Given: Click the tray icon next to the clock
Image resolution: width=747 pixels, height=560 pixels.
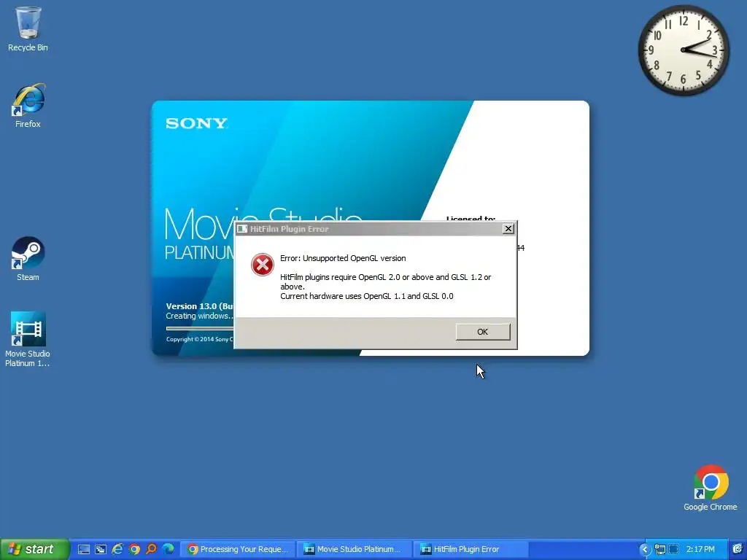Looking at the screenshot, I should coord(673,550).
